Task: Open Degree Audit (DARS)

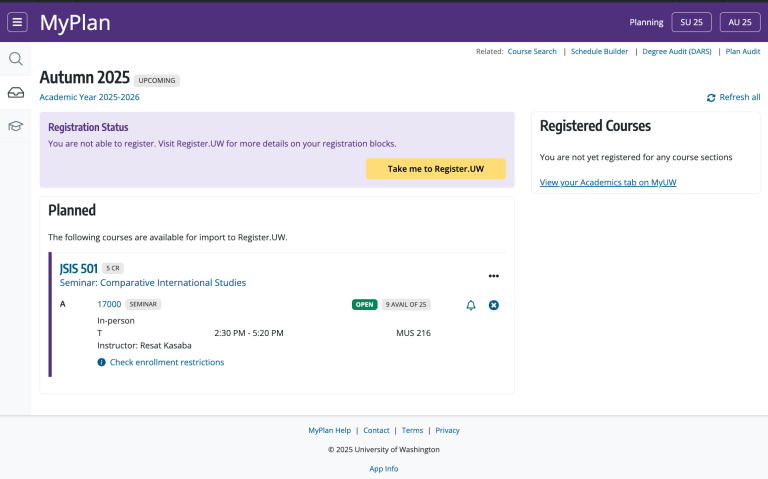Action: (x=677, y=51)
